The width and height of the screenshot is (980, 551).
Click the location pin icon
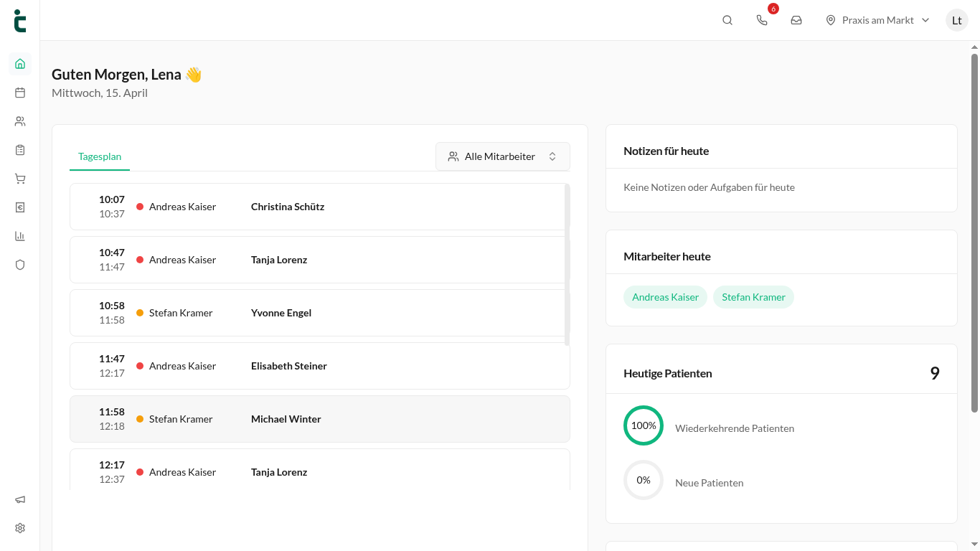[x=831, y=20]
